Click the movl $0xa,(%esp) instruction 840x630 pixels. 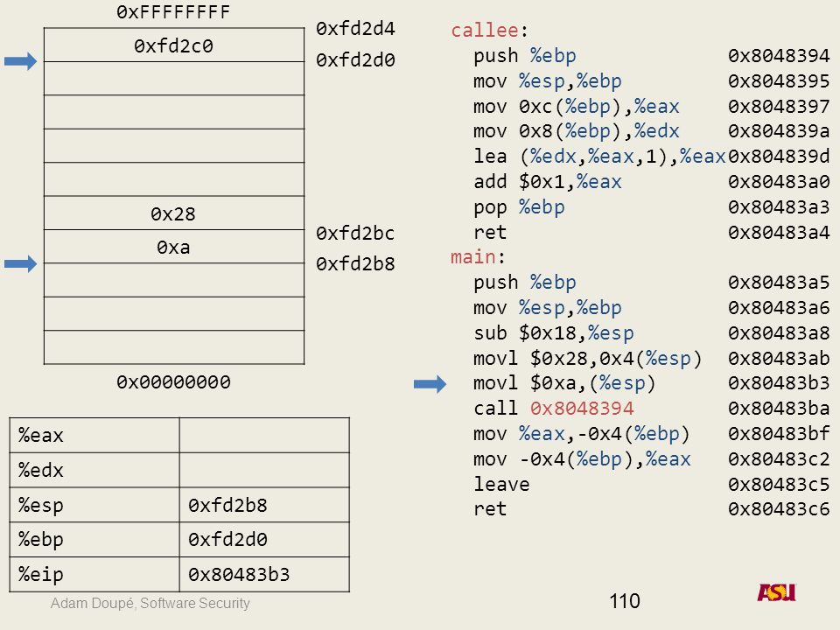(564, 383)
